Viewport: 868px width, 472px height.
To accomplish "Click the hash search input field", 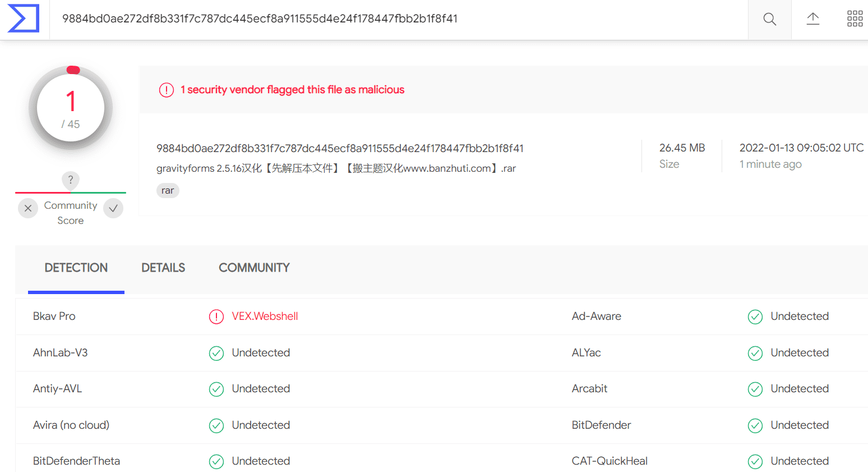I will tap(399, 19).
